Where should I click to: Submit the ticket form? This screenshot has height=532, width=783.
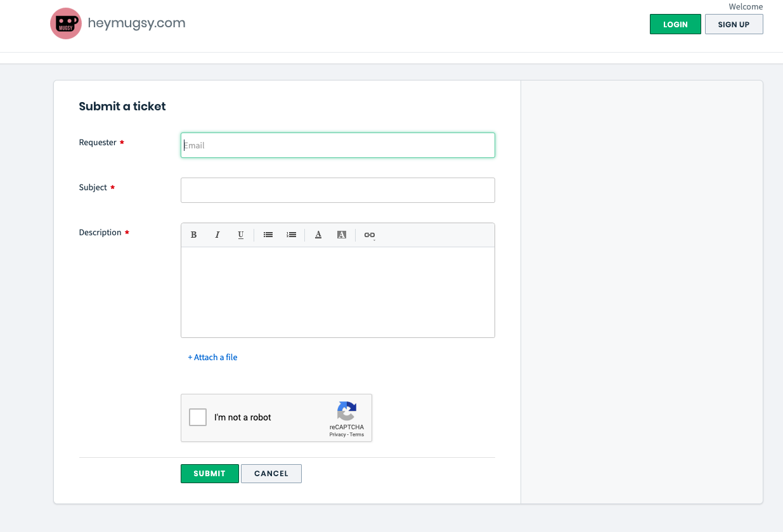tap(210, 474)
